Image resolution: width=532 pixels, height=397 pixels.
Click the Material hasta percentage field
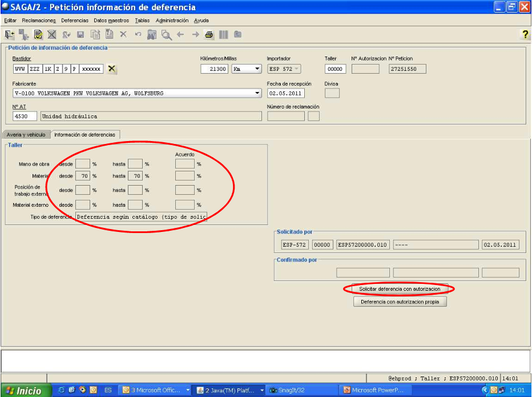tap(135, 176)
